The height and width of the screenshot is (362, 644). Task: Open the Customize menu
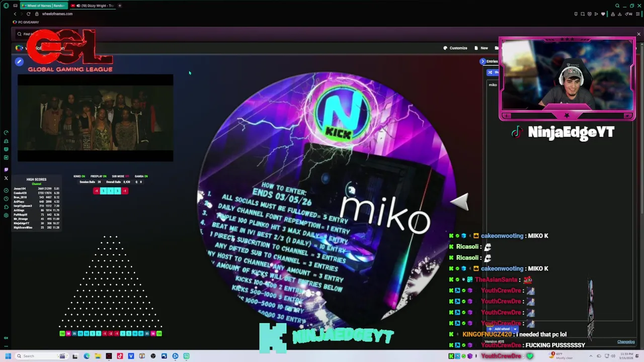pyautogui.click(x=455, y=48)
